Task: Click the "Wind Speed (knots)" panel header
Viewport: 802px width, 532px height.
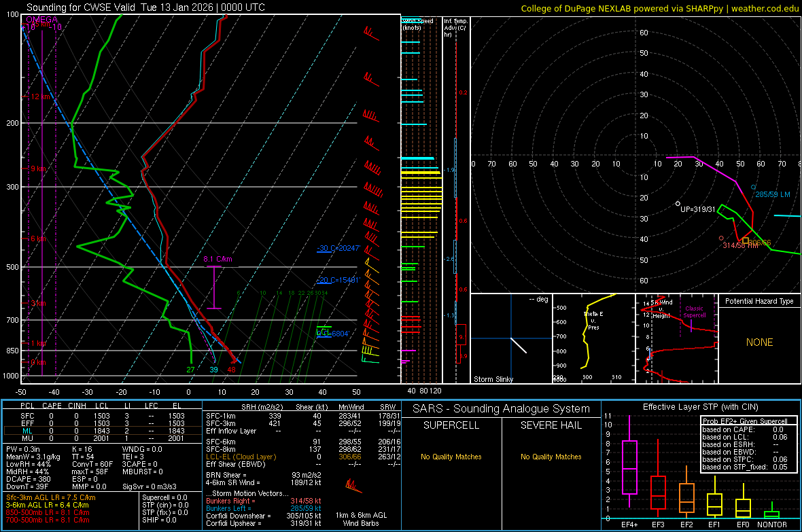Action: click(x=417, y=24)
